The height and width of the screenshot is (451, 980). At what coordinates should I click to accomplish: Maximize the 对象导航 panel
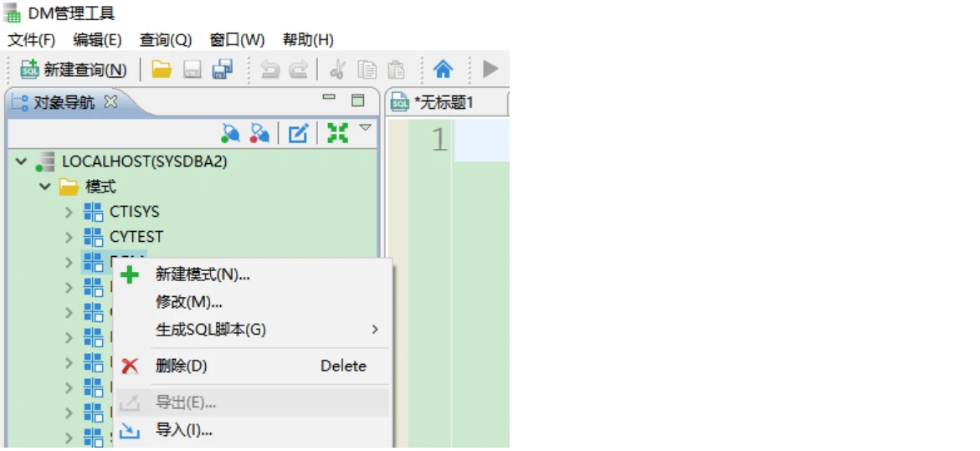(357, 100)
